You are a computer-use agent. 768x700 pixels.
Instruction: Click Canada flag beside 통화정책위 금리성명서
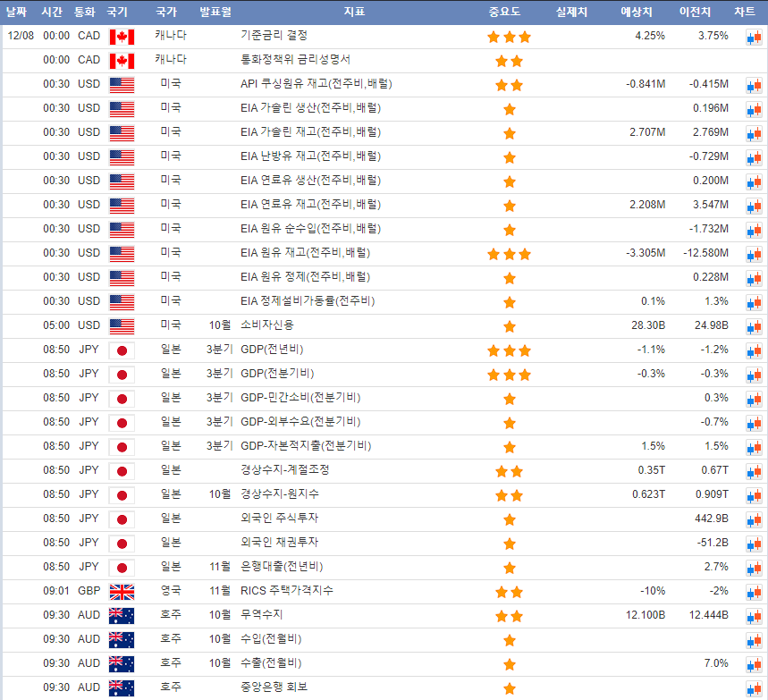[x=121, y=61]
